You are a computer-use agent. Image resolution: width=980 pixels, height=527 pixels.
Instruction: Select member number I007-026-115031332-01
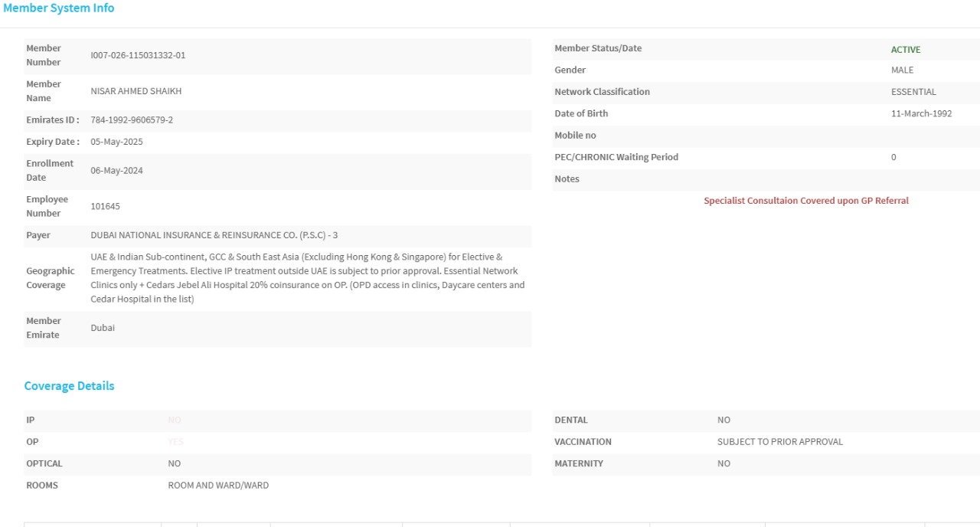(138, 55)
